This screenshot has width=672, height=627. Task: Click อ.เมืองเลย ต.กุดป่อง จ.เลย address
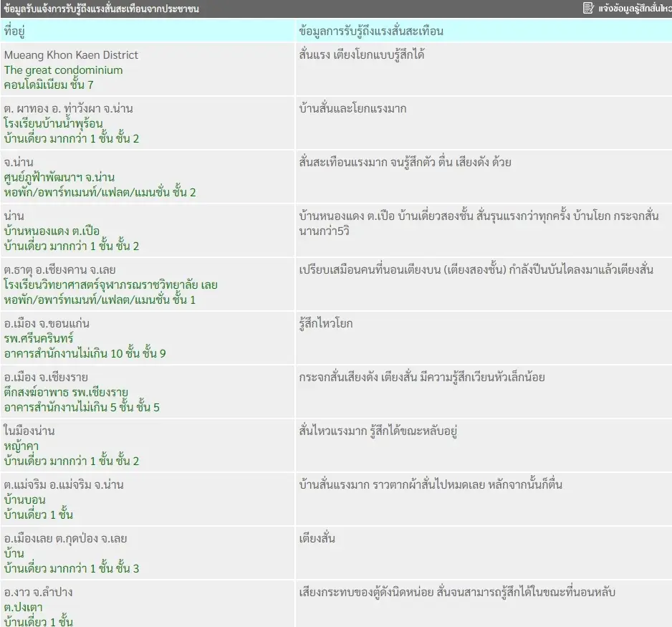[x=66, y=539]
